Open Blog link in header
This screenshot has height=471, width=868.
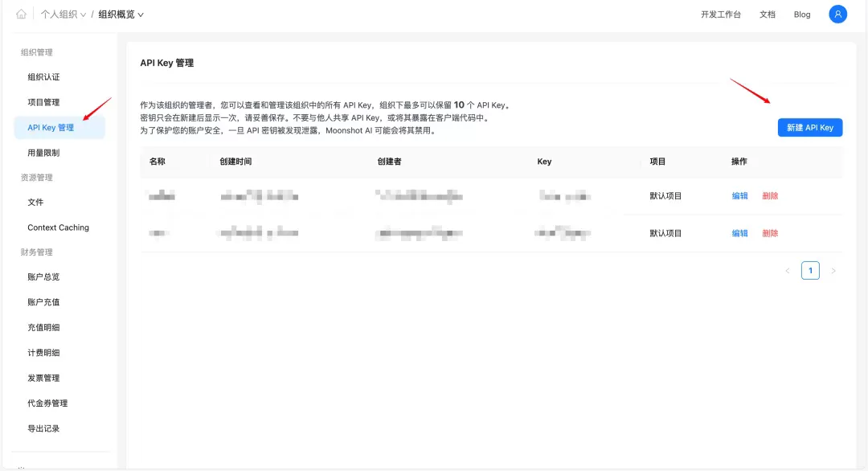tap(802, 14)
